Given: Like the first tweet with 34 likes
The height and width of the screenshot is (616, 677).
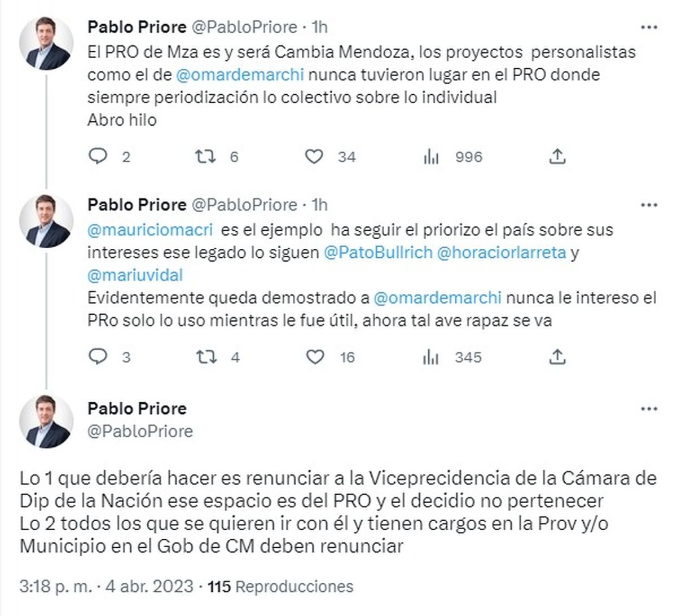Looking at the screenshot, I should tap(314, 156).
